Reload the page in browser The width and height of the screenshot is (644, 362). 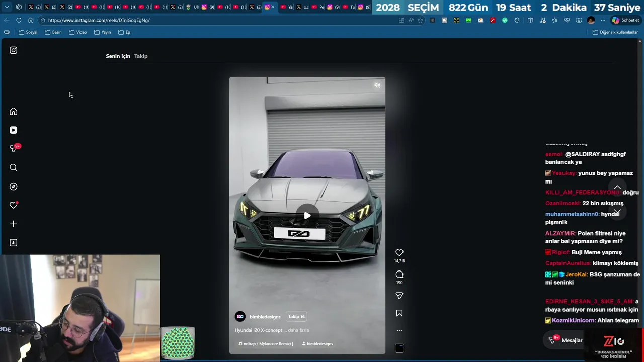(x=19, y=20)
